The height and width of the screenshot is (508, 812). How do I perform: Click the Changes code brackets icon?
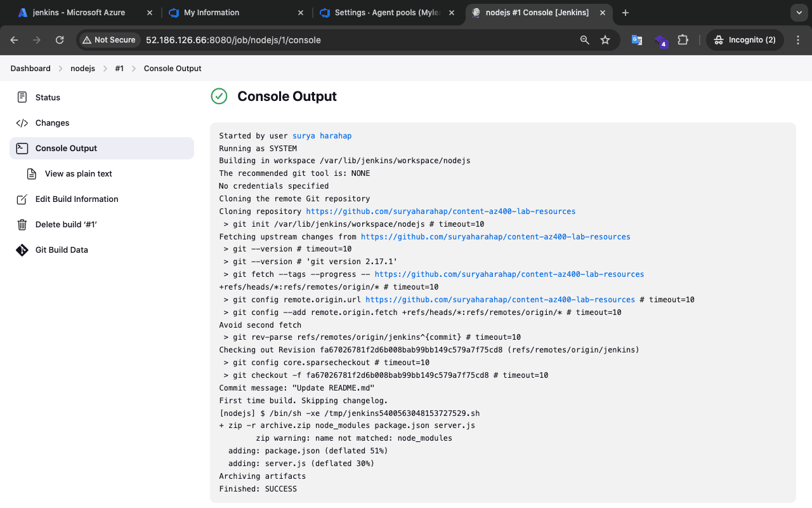22,123
